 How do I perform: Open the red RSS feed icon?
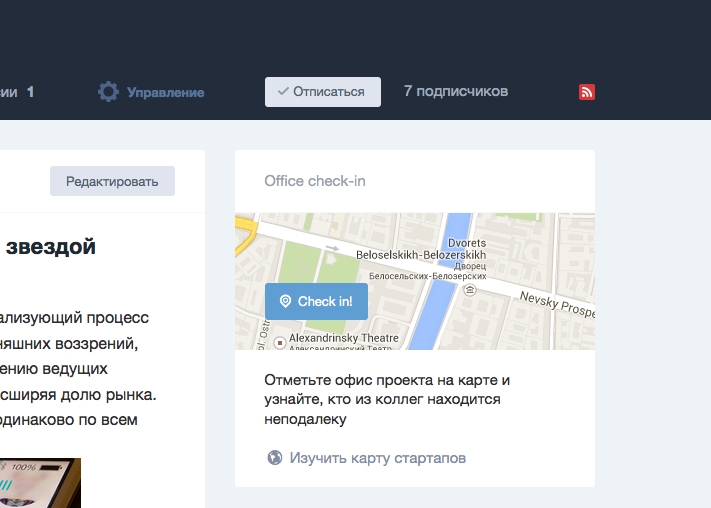[x=587, y=92]
